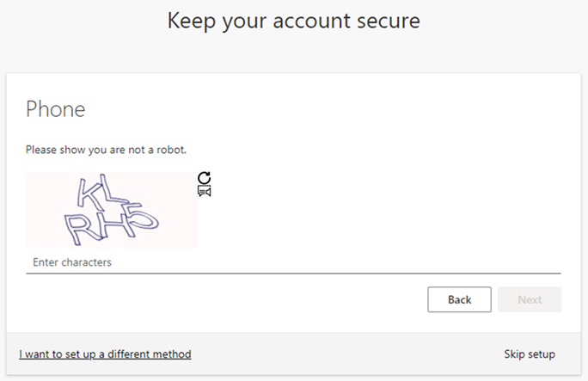Click the 'Please show you are not a robot' text
The height and width of the screenshot is (381, 588).
tap(106, 150)
